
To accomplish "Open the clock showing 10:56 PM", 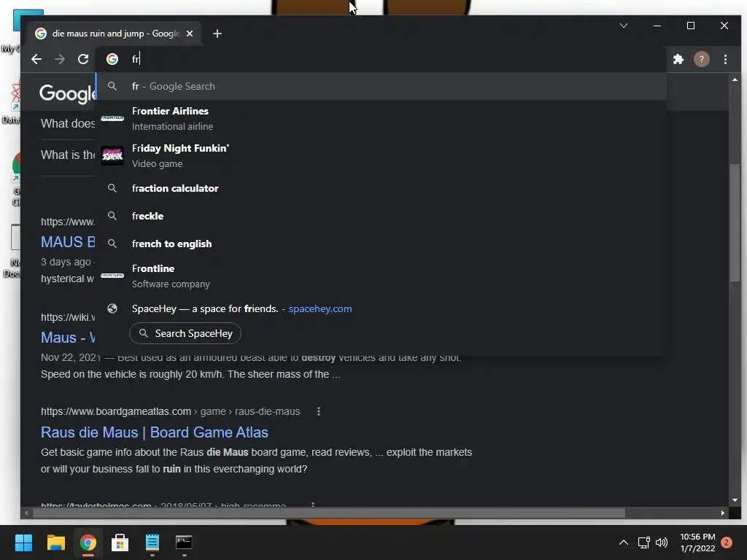I will click(697, 542).
